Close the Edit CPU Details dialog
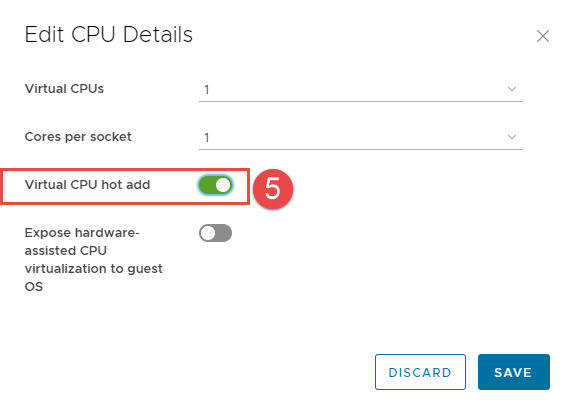 point(543,36)
